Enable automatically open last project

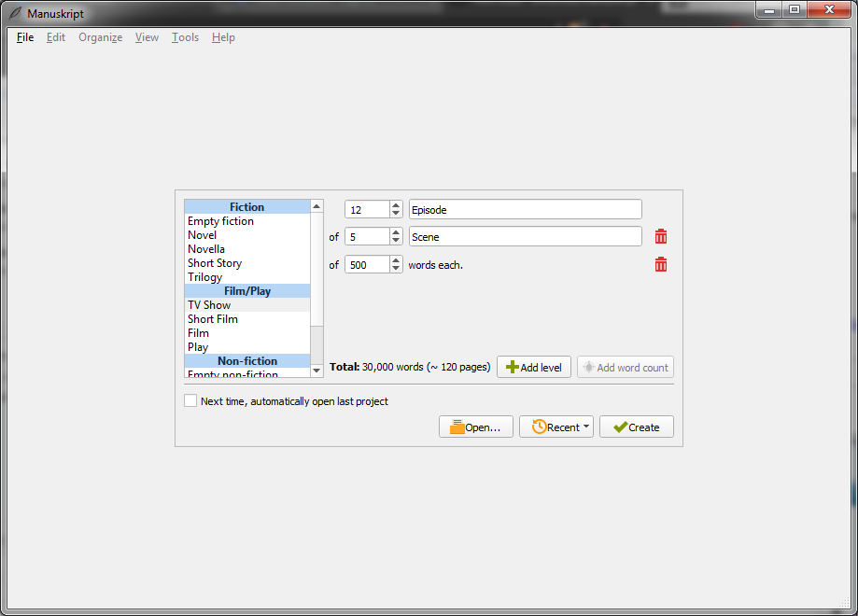(190, 399)
